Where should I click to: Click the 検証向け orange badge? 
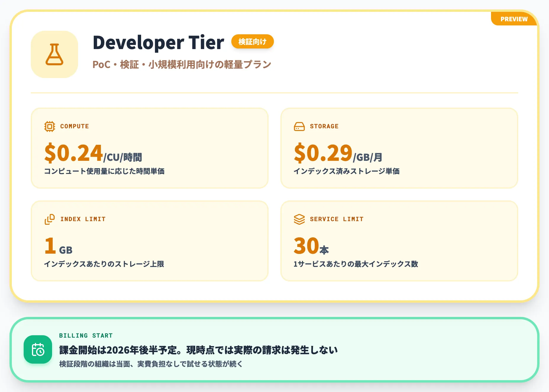(252, 42)
